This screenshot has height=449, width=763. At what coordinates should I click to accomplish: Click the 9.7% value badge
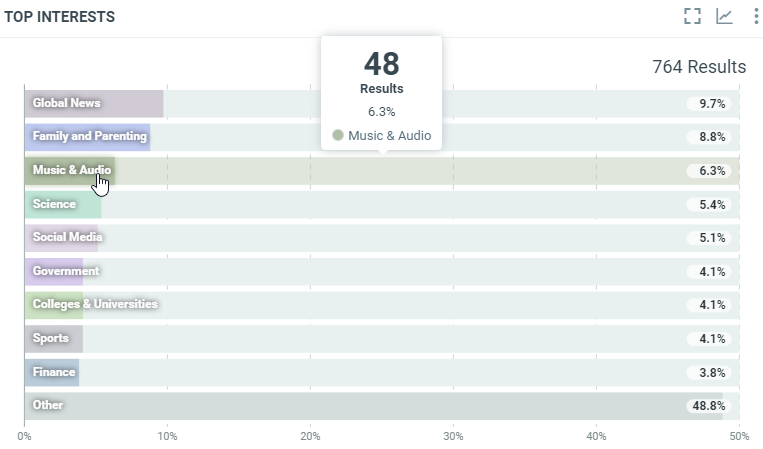712,103
